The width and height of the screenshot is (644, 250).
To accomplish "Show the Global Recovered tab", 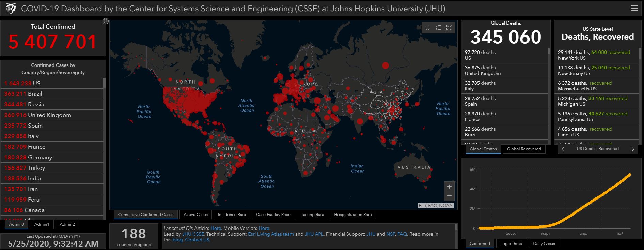I will tap(524, 149).
